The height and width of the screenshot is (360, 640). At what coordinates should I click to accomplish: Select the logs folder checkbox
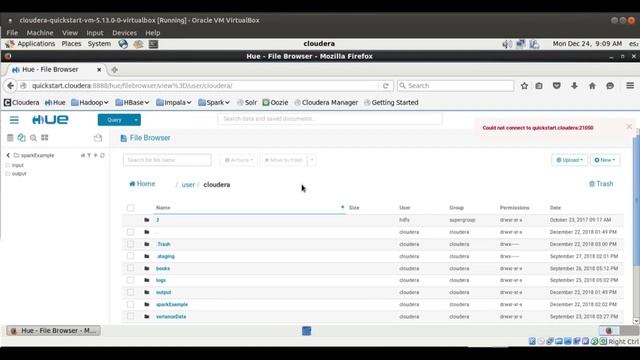131,280
